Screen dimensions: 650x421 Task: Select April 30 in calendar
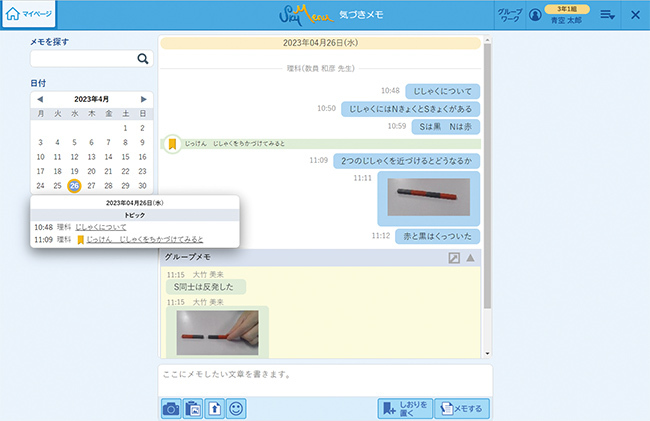(142, 186)
